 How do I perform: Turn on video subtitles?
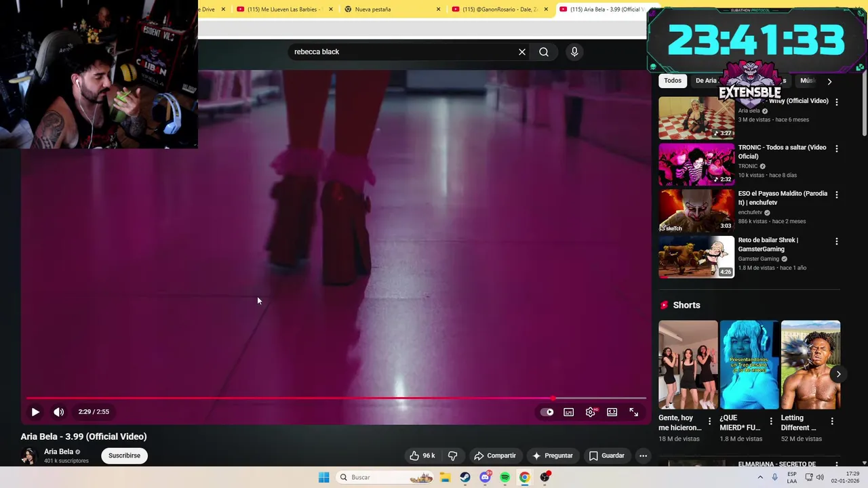coord(569,412)
